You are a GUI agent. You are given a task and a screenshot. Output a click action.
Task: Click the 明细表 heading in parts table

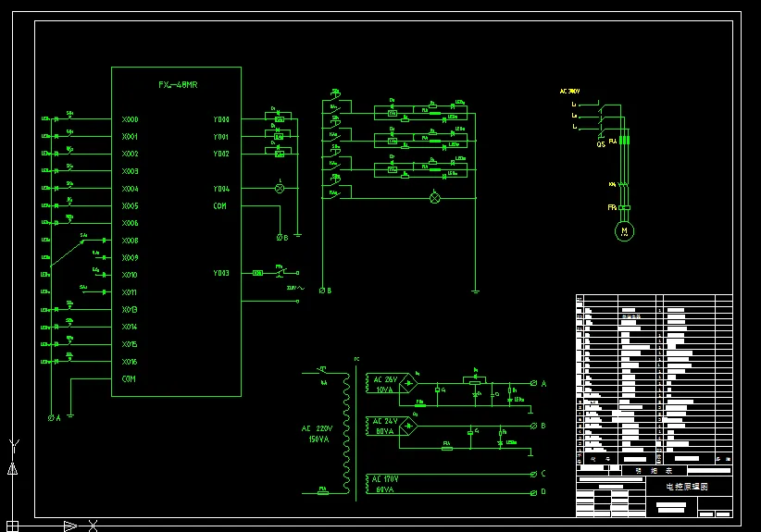[x=655, y=471]
